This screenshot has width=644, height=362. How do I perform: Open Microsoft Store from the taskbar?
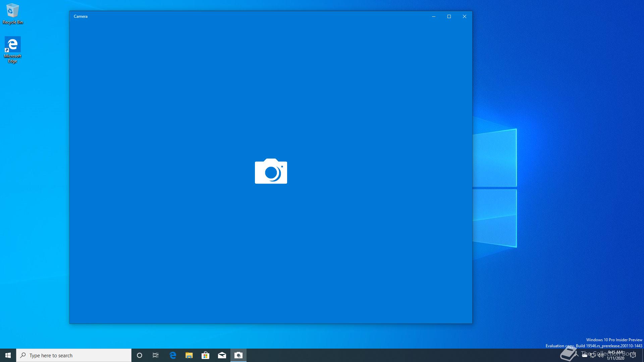pos(206,355)
